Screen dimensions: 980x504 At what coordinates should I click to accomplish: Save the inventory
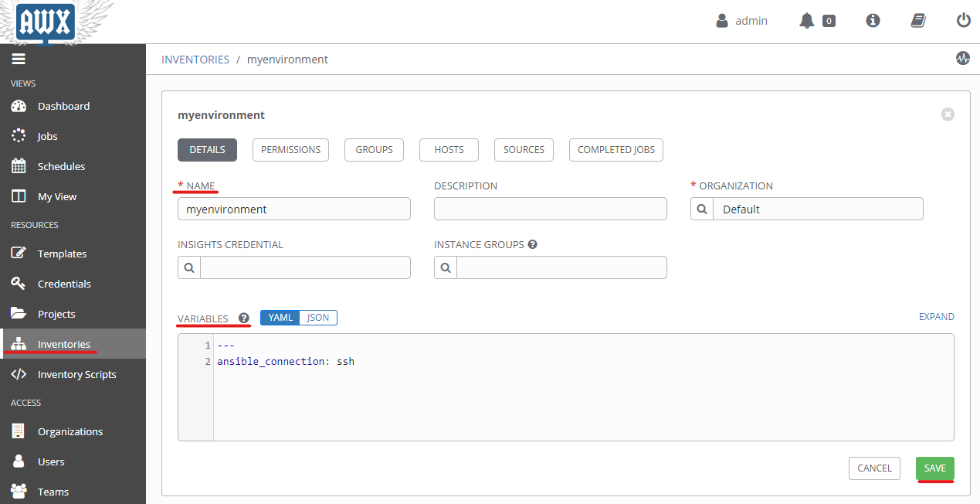pyautogui.click(x=935, y=468)
